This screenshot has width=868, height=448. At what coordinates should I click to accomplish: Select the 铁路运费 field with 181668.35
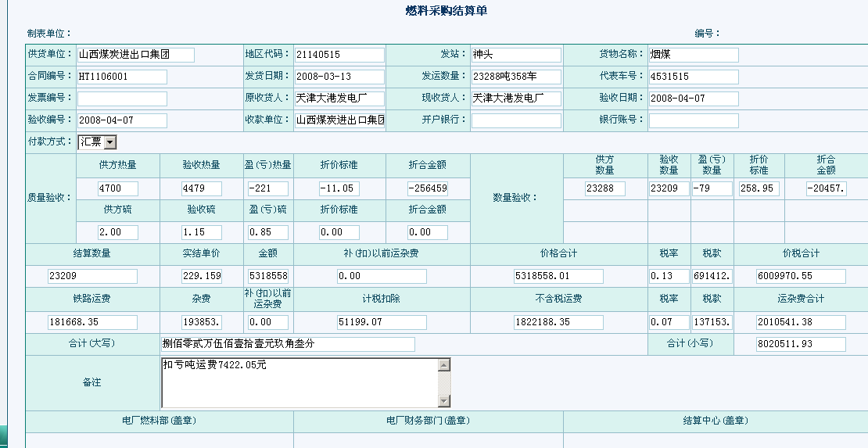coord(92,323)
